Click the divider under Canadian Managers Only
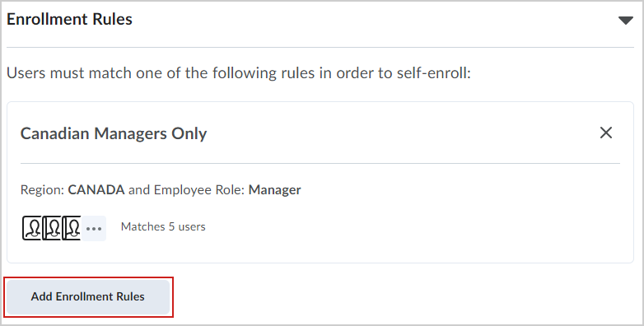Screen dimensions: 644x326 tap(320, 163)
